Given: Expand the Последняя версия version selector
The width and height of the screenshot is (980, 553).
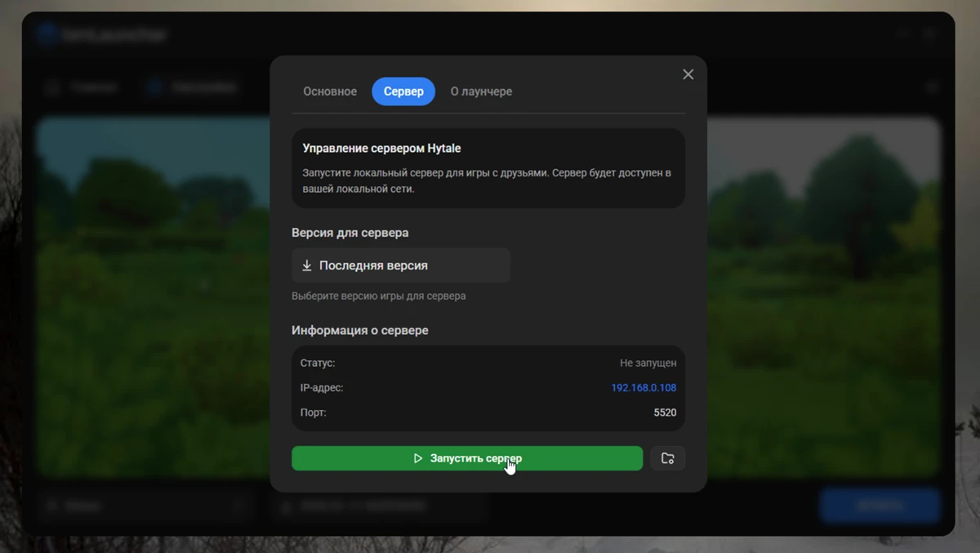Looking at the screenshot, I should click(x=400, y=265).
